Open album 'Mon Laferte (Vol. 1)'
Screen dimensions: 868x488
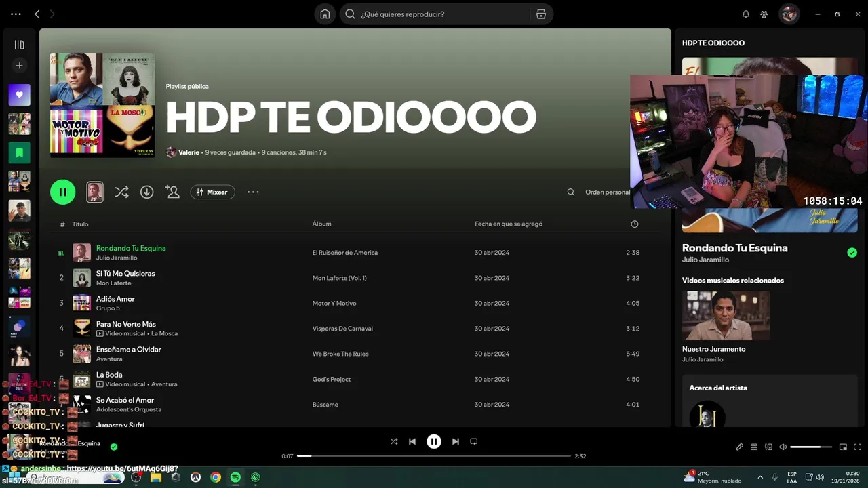[340, 278]
